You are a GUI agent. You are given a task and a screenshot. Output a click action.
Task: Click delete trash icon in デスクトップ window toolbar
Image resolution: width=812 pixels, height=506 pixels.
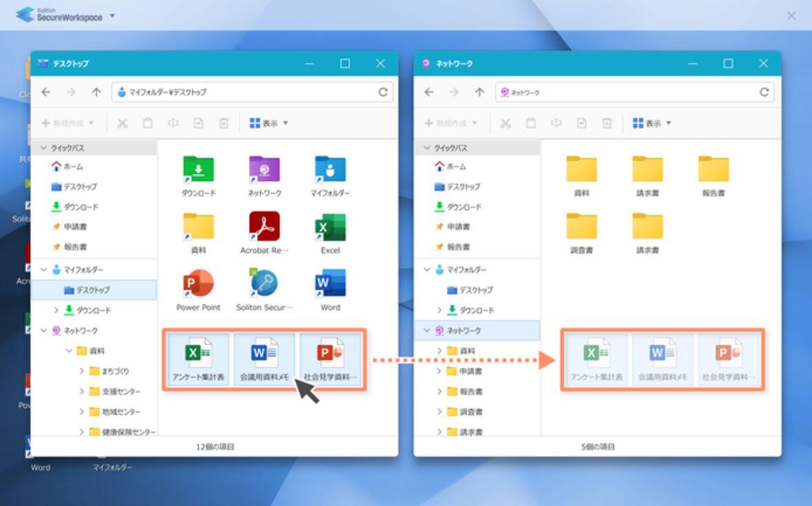click(224, 123)
